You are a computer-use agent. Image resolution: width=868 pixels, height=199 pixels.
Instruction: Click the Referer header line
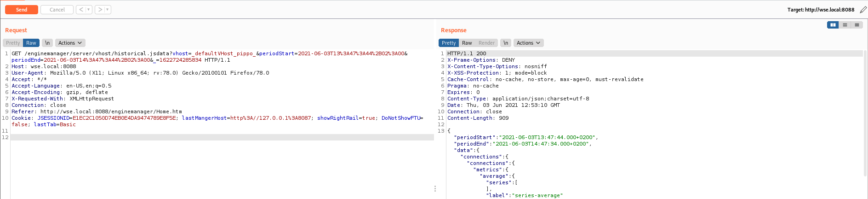click(x=97, y=111)
